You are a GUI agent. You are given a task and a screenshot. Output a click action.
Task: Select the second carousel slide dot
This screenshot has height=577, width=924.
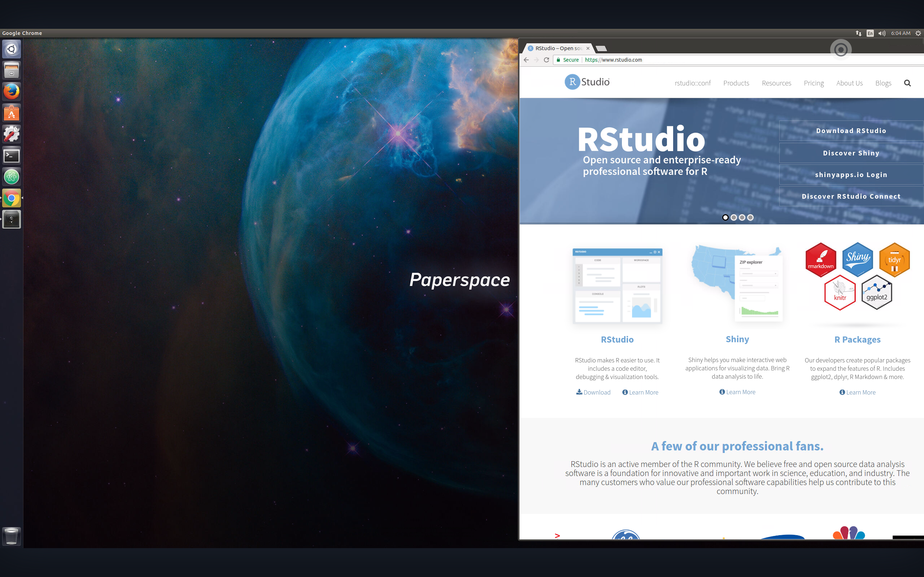click(733, 217)
